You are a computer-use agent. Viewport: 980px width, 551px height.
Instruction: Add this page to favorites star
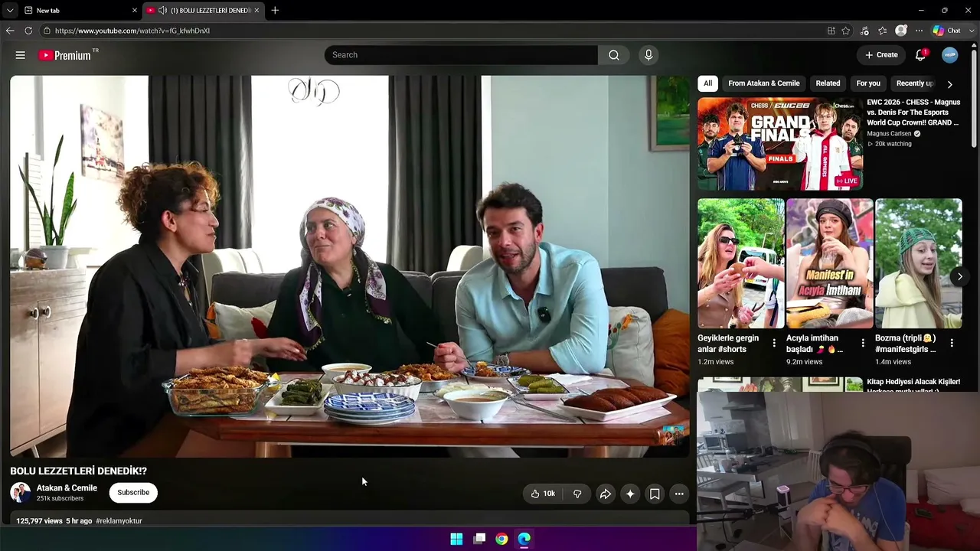tap(846, 31)
